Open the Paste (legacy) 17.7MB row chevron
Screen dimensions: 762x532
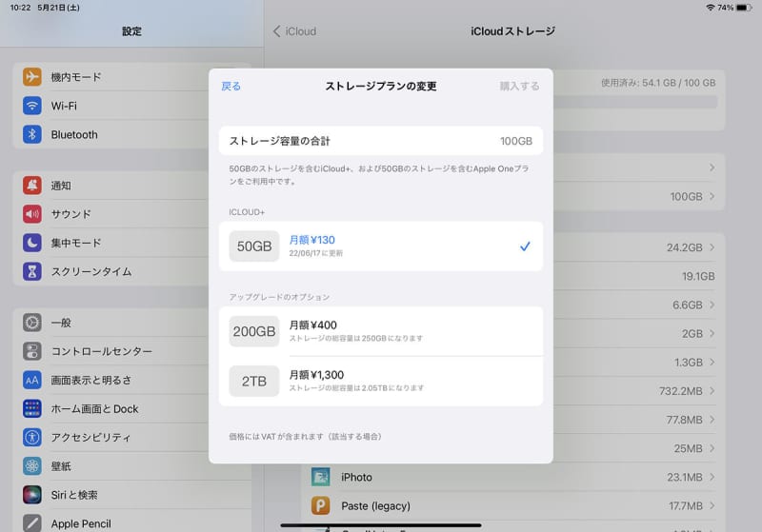pyautogui.click(x=712, y=505)
